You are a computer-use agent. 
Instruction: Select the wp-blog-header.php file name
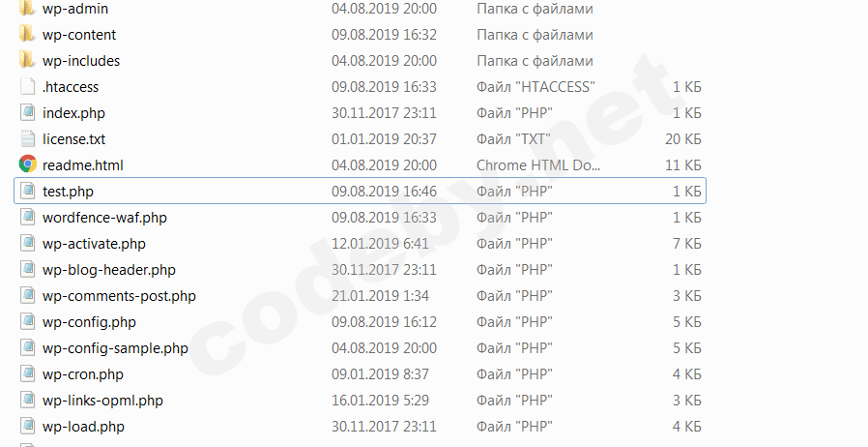click(x=109, y=270)
